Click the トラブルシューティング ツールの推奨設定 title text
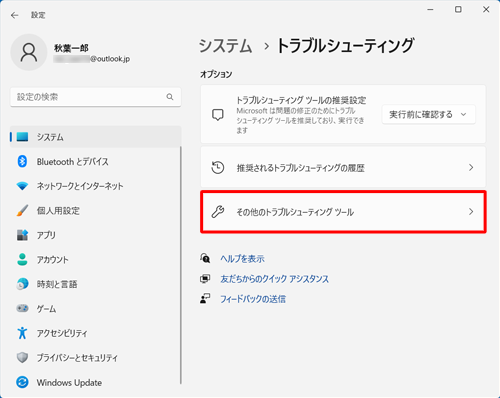 (301, 100)
